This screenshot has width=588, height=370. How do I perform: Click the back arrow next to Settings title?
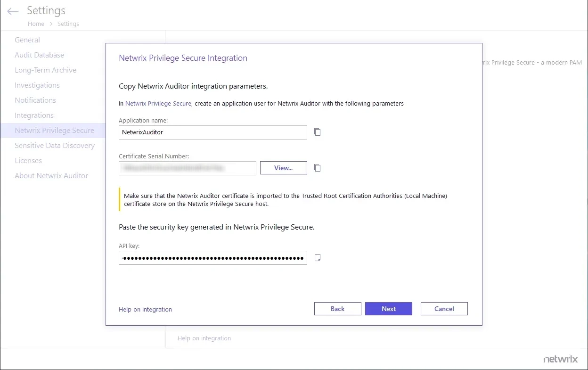(x=12, y=10)
